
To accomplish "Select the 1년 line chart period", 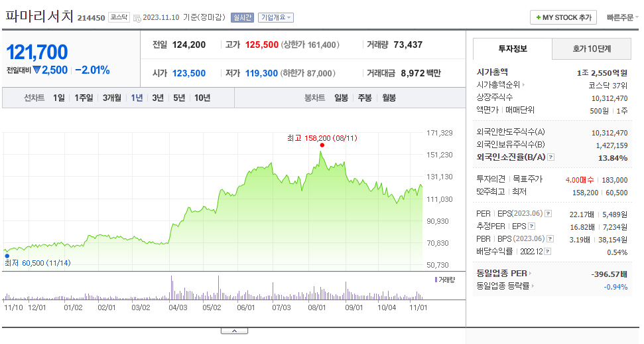I will click(x=137, y=98).
